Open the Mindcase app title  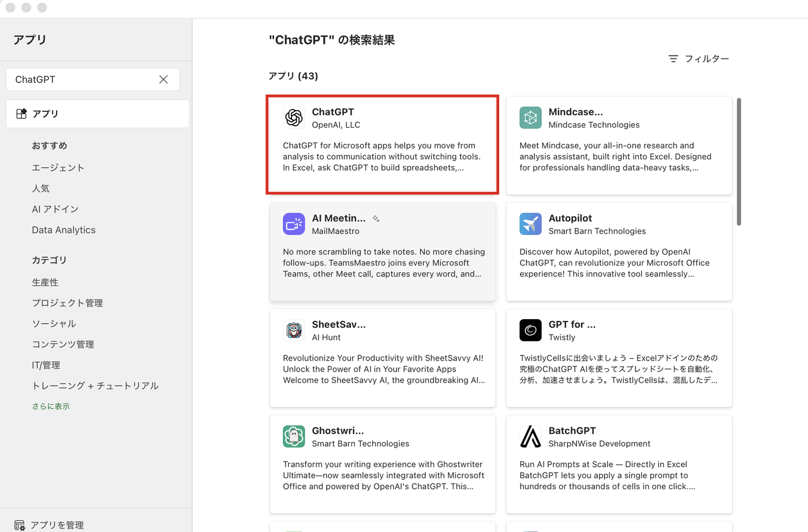[575, 112]
